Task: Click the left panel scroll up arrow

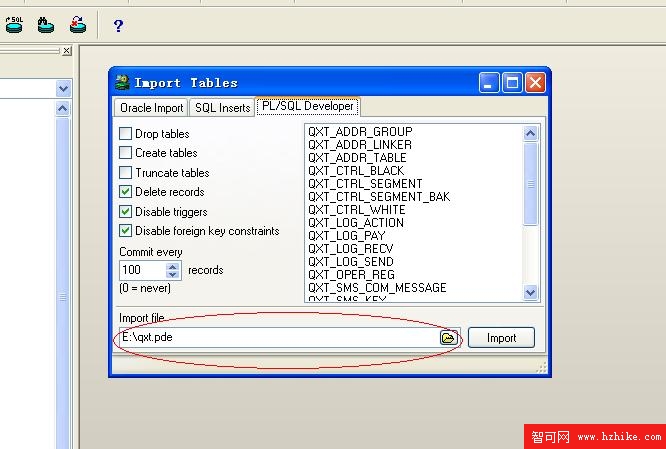Action: point(62,108)
